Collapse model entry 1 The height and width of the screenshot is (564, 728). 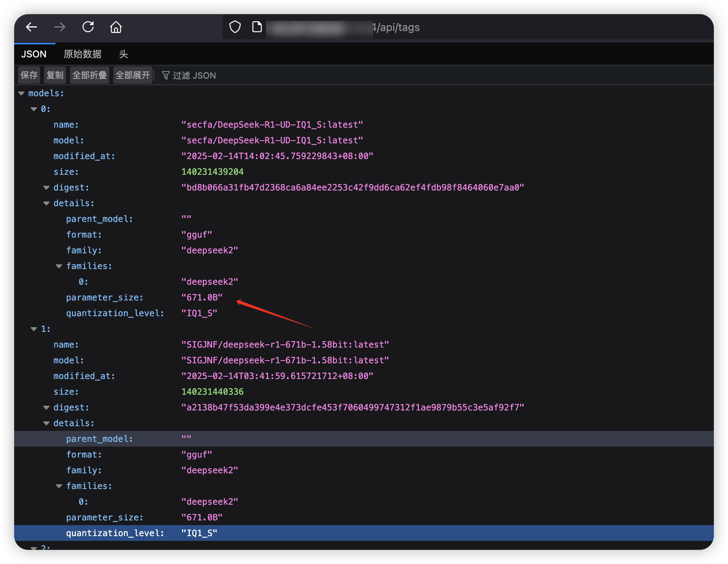(34, 329)
